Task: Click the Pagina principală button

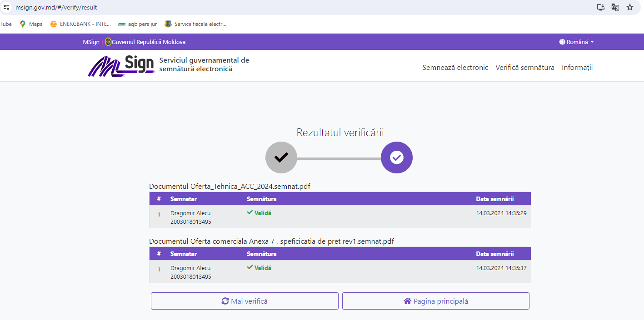Action: click(436, 301)
